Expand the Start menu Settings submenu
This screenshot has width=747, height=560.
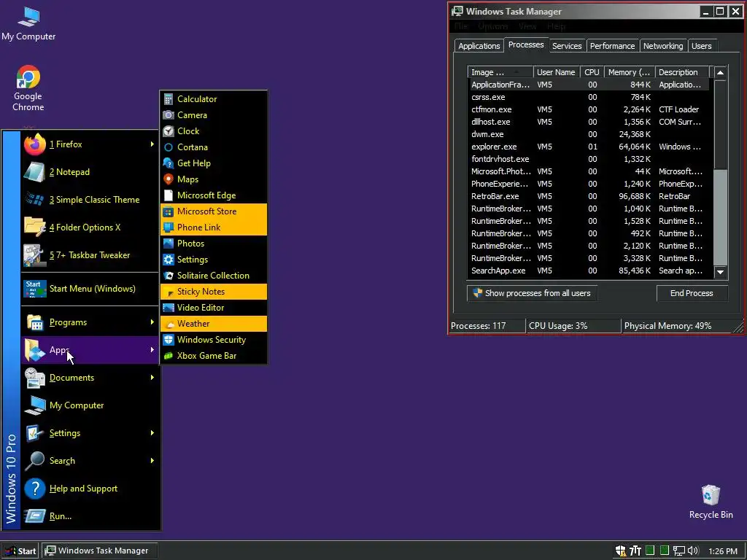pyautogui.click(x=90, y=433)
